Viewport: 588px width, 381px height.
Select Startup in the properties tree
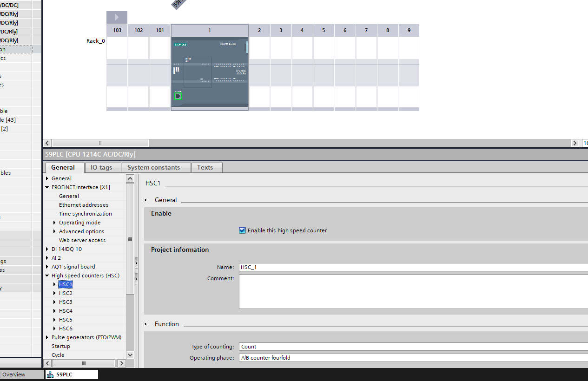coord(61,346)
